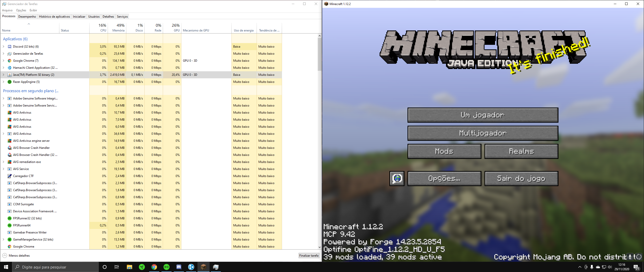Viewport: 644px width, 272px height.
Task: Switch to Minecraft via its taskbar icon
Action: [204, 267]
